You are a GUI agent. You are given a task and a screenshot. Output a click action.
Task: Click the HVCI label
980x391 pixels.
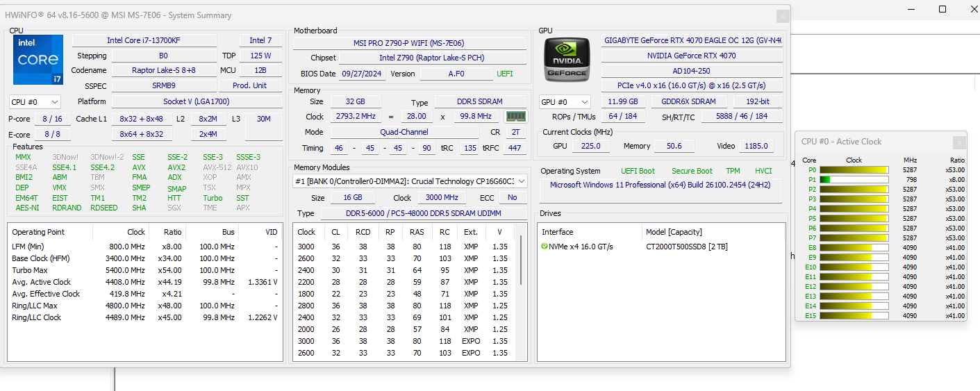(763, 171)
